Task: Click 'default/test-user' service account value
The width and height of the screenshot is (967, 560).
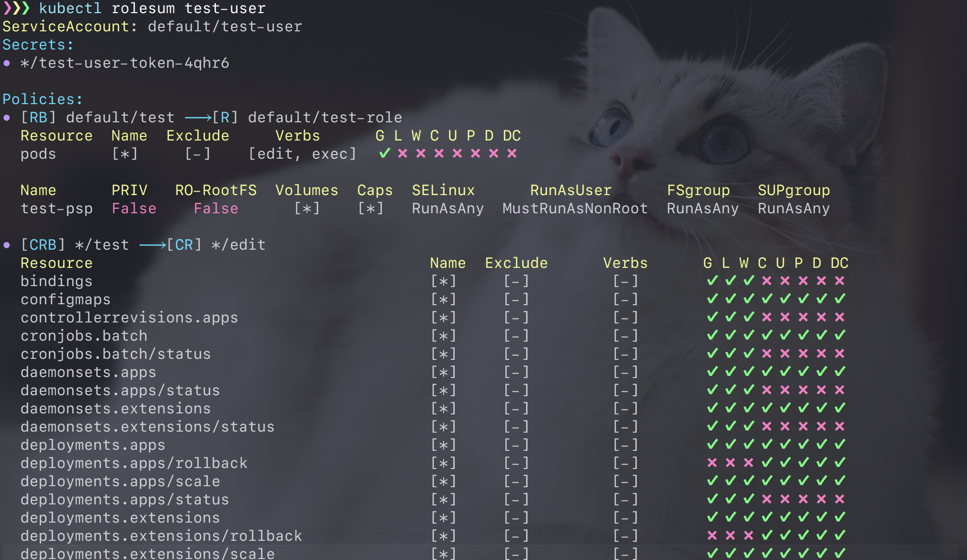Action: (225, 27)
